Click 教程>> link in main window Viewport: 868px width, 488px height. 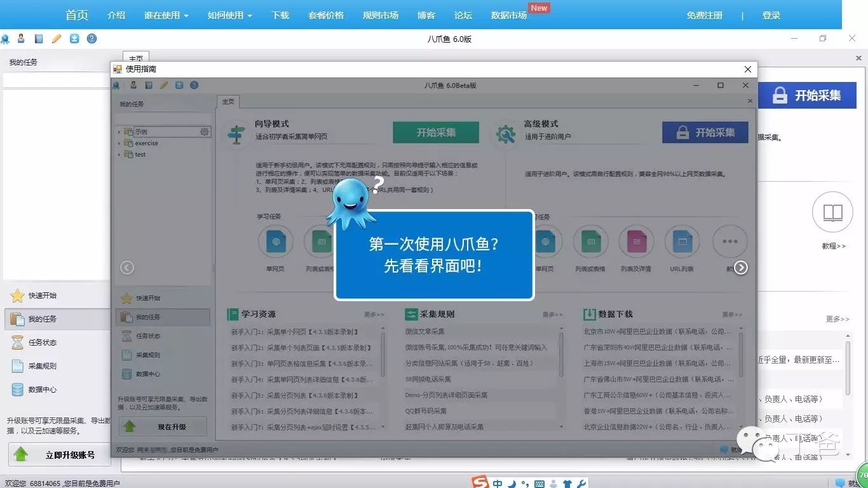(x=833, y=246)
